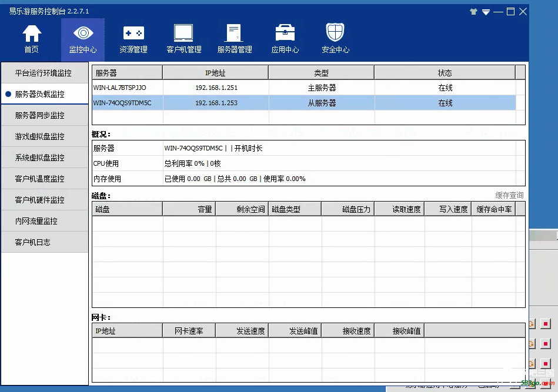Screen dimensions: 558x392
Task: Click the 发送峰值 column header
Action: coord(295,331)
